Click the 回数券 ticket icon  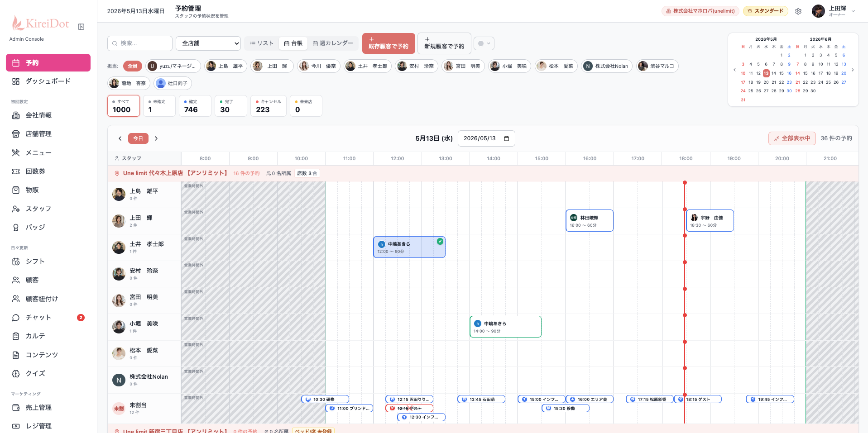pyautogui.click(x=16, y=171)
